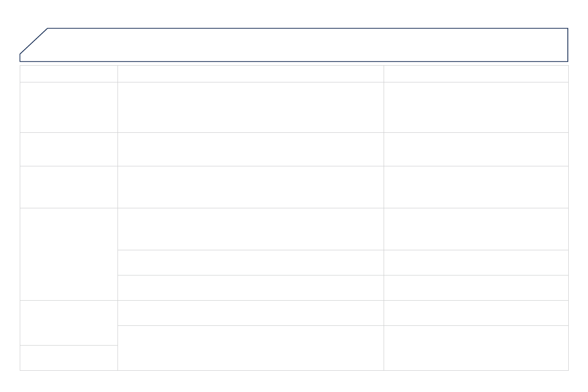
Task: Select middle-column cell in the fifth table row
Action: click(x=250, y=229)
